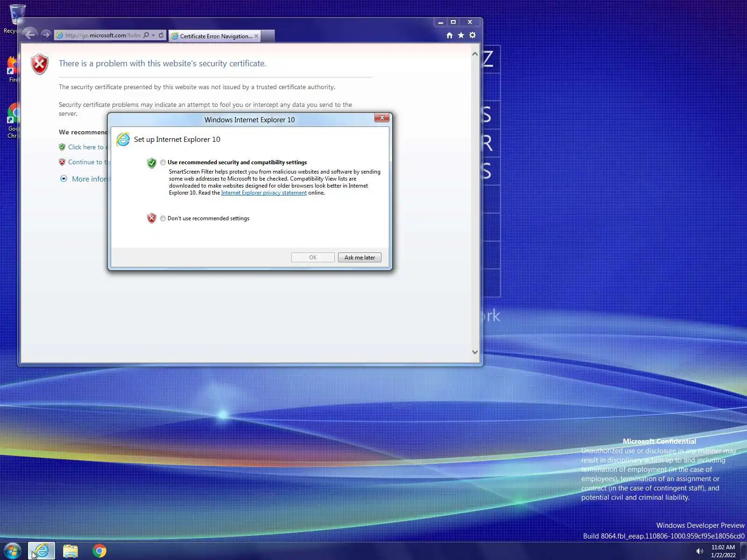Image resolution: width=747 pixels, height=560 pixels.
Task: Select Use recommended security and compatibility settings
Action: coord(163,162)
